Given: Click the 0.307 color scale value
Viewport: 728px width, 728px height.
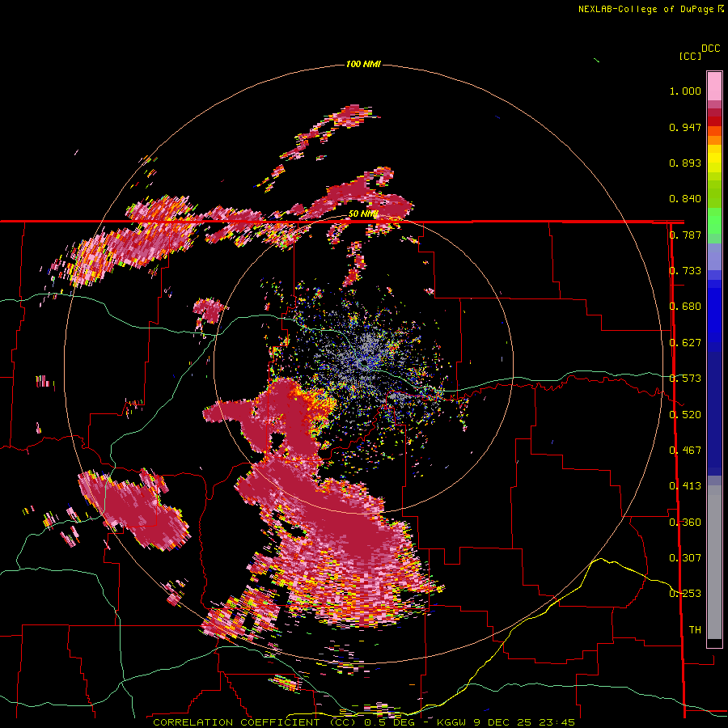Looking at the screenshot, I should point(685,558).
